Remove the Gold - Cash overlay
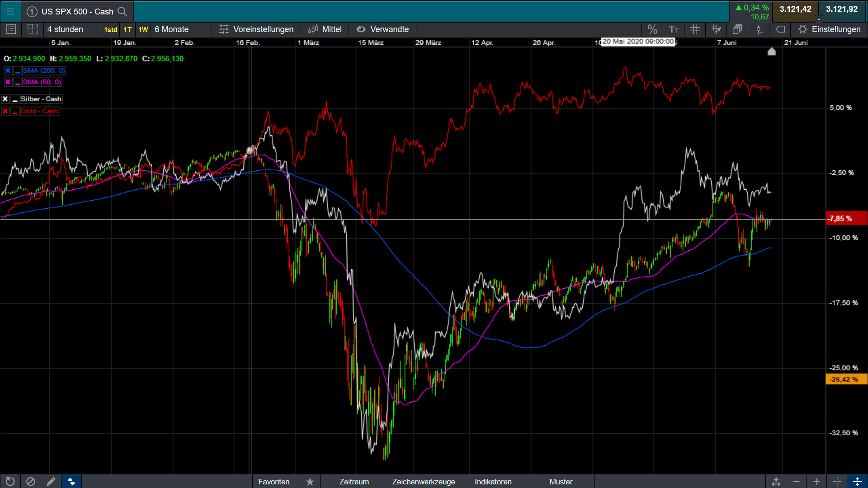 pos(5,111)
